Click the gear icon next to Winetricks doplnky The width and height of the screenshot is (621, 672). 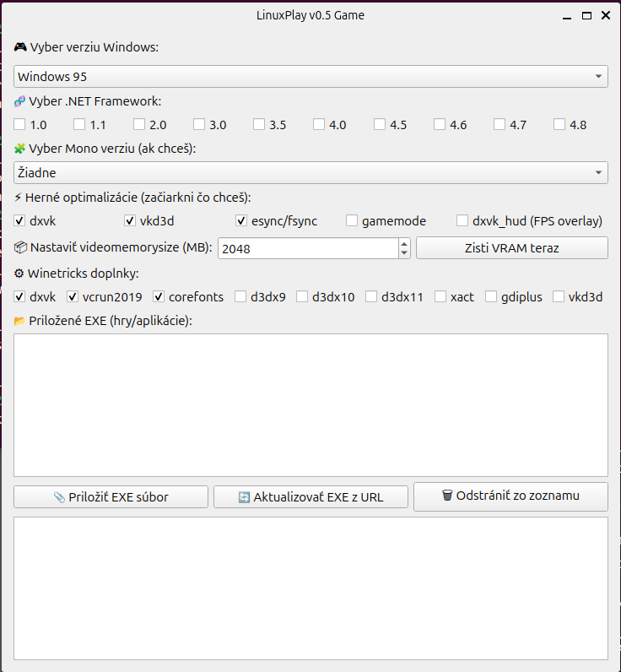19,274
